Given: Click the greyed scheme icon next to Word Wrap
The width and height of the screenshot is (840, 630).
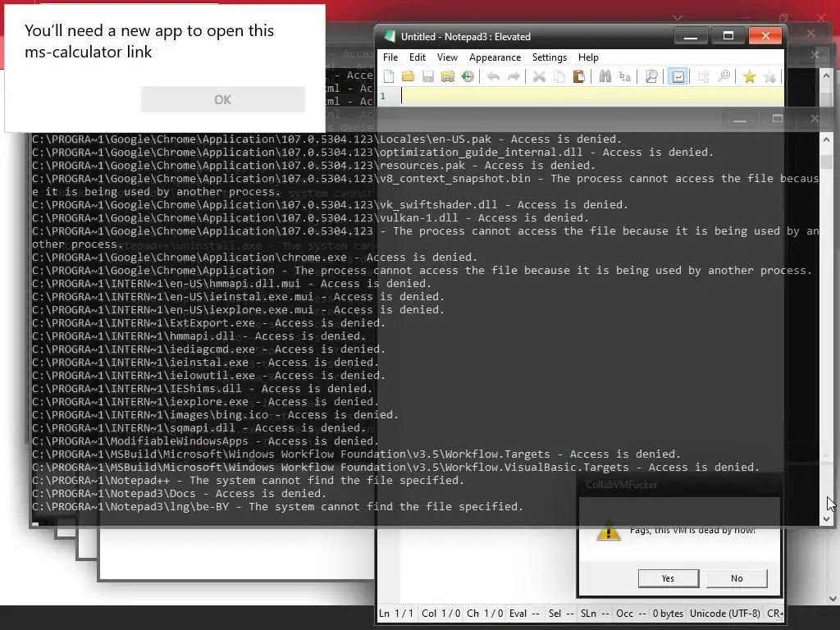Looking at the screenshot, I should (704, 76).
